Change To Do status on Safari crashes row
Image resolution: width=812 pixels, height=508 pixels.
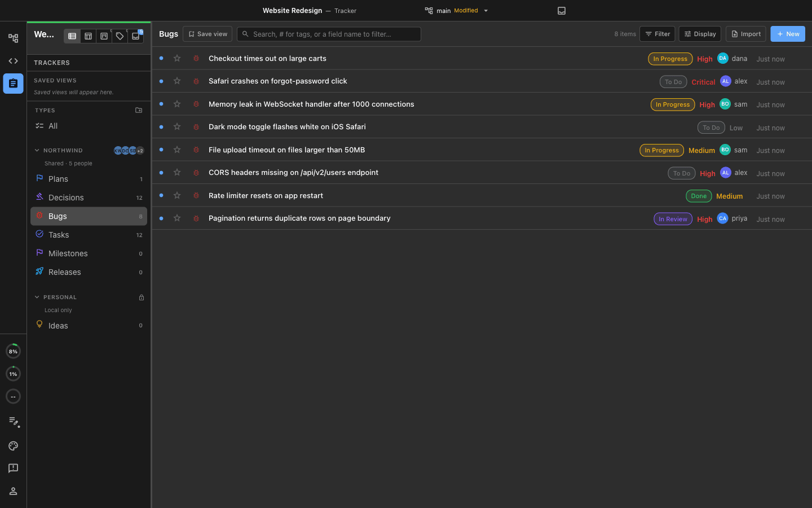tap(673, 82)
